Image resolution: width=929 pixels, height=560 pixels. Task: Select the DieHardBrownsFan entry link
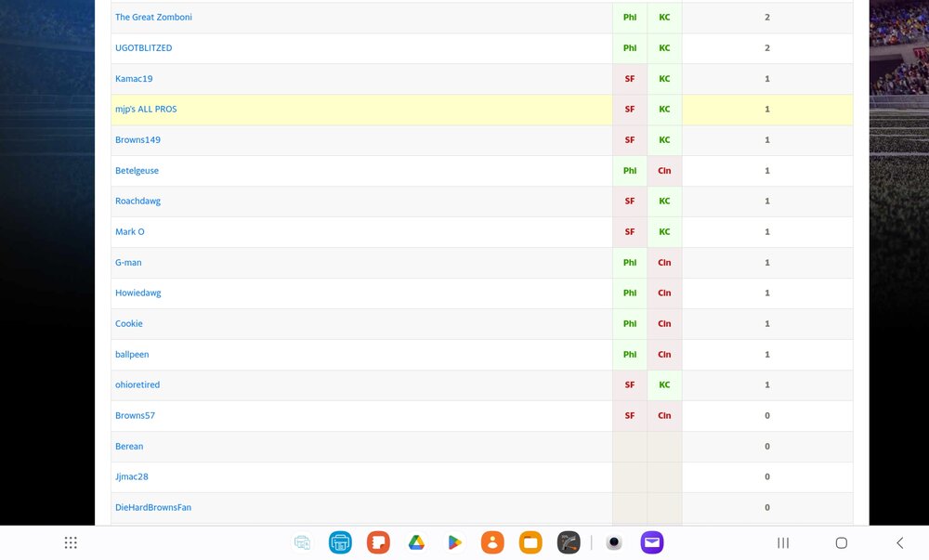click(153, 507)
